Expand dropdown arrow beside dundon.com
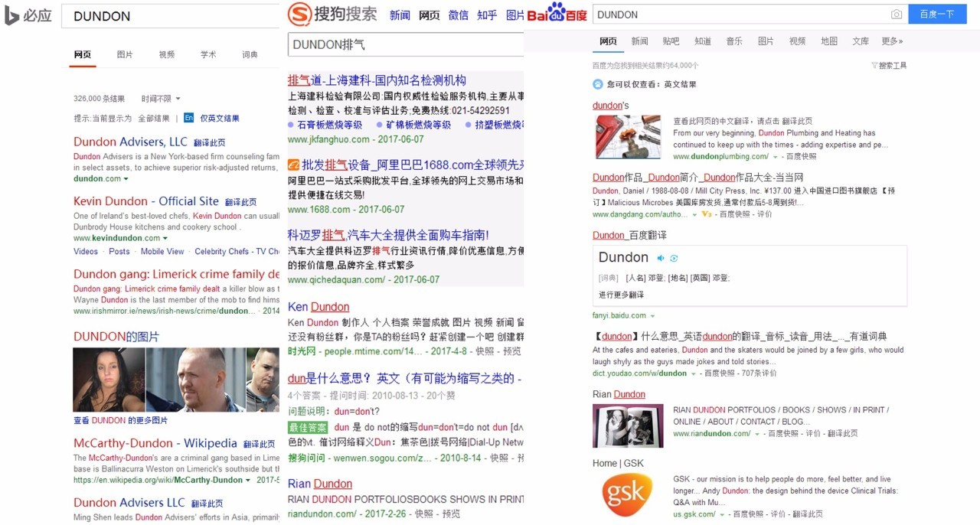This screenshot has width=980, height=525. (x=126, y=179)
